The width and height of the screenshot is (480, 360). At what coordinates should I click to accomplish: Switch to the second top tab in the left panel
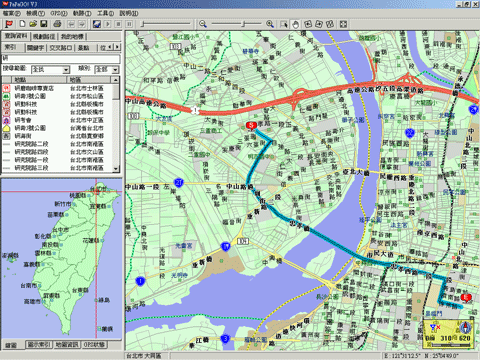(44, 37)
